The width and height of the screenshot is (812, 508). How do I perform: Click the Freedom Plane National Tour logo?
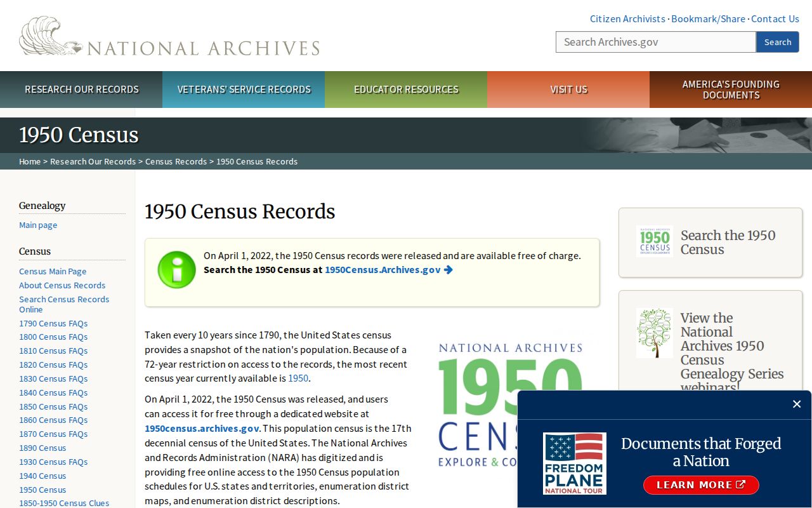coord(575,464)
